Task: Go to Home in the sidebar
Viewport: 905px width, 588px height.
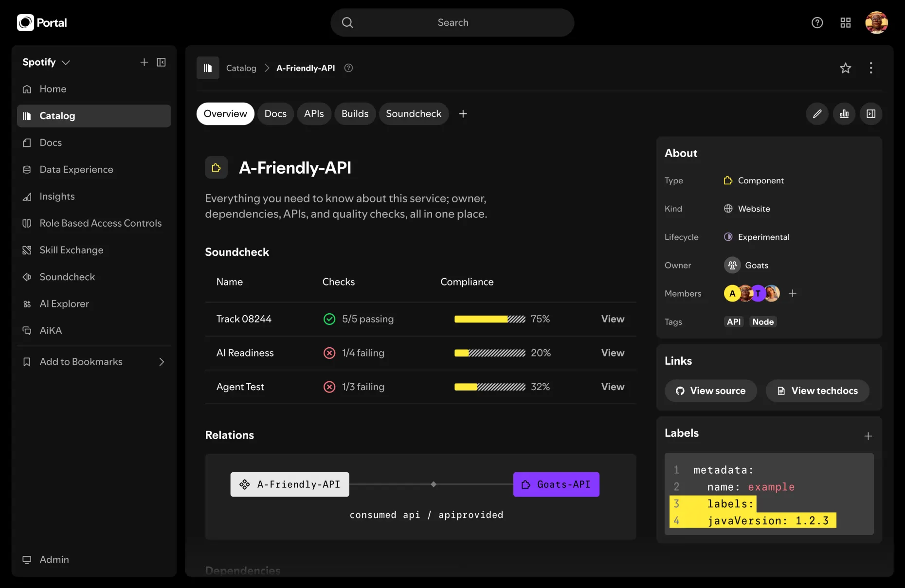Action: click(94, 89)
